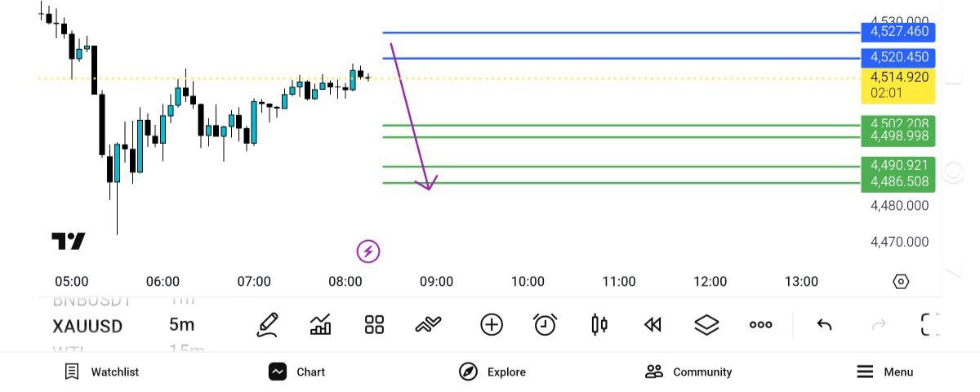This screenshot has height=392, width=980.
Task: Switch to the Explore tab
Action: tap(492, 372)
